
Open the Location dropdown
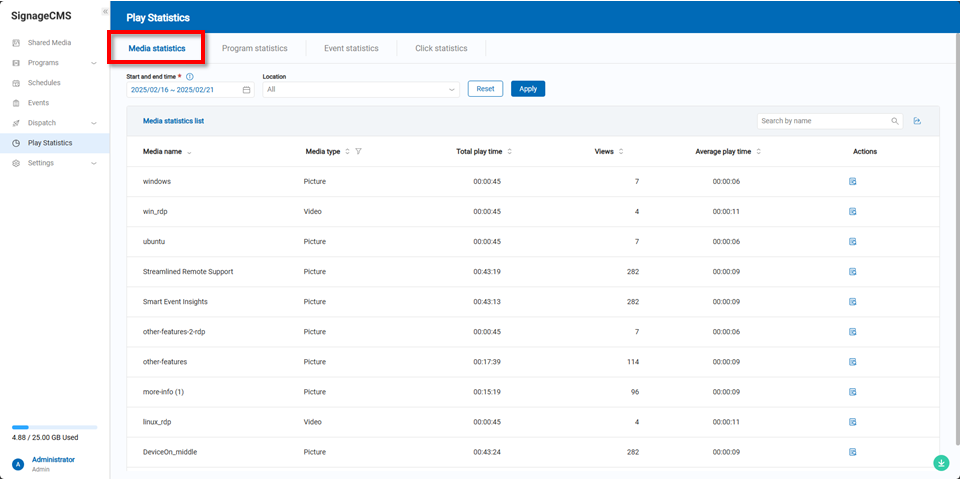[x=360, y=89]
